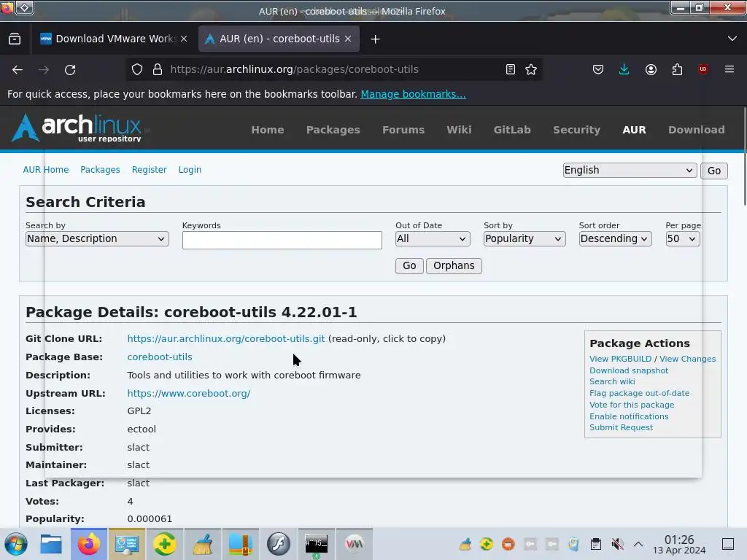Viewport: 747px width, 560px height.
Task: Click Flag package out-of-date link
Action: pyautogui.click(x=639, y=393)
